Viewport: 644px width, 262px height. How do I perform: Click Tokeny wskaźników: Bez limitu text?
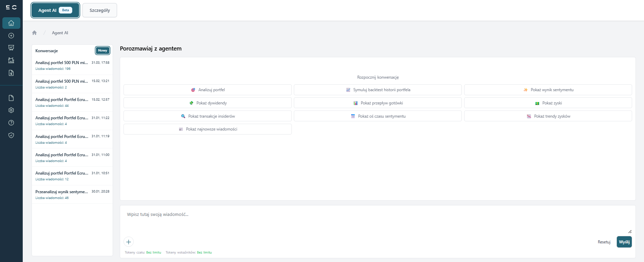189,253
